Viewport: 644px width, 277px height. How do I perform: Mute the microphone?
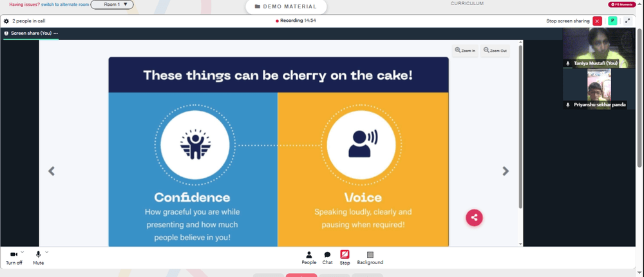[39, 258]
